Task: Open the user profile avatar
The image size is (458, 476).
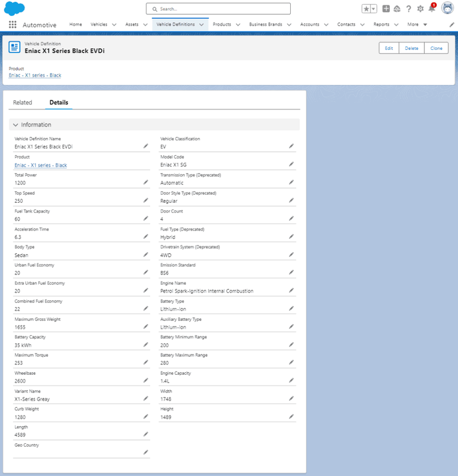Action: [x=447, y=8]
